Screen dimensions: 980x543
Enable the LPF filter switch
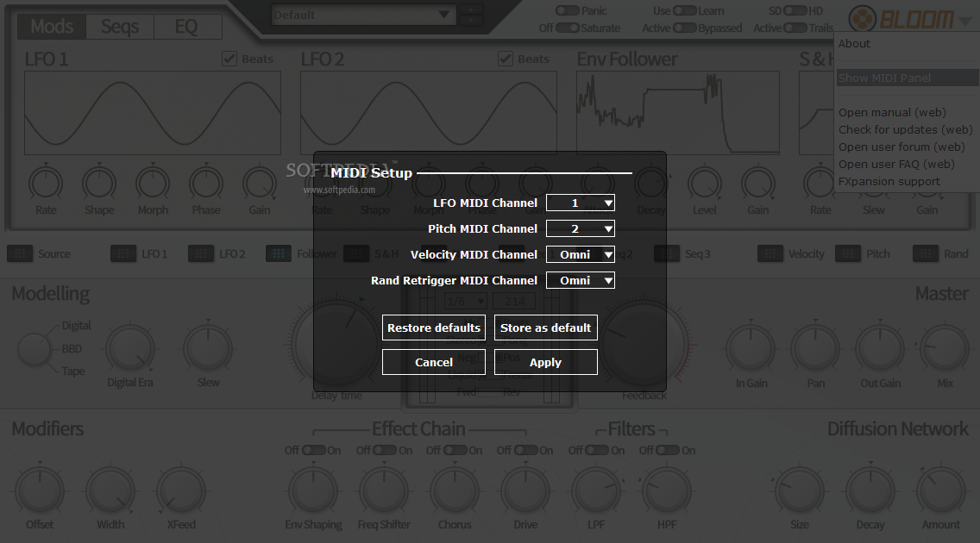597,450
